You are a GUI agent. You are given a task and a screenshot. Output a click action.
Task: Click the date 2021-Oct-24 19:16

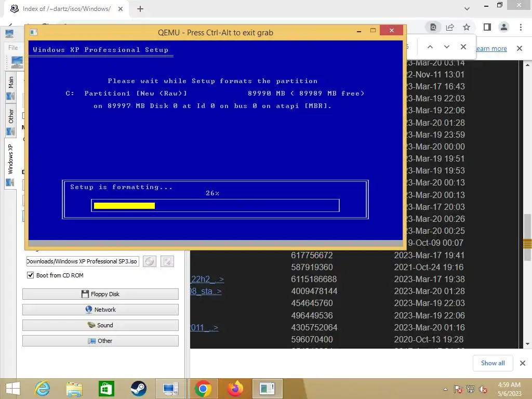point(429,267)
